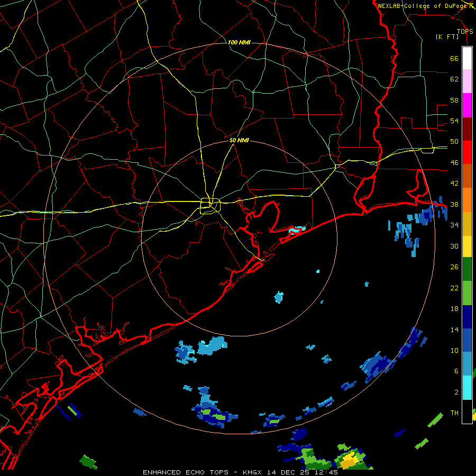Choose the dark orange legend swatch
476x476 pixels.
tap(467, 176)
